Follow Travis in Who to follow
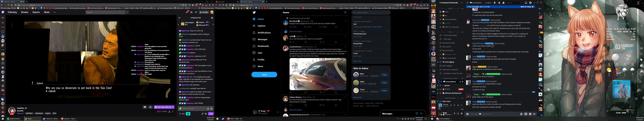The image size is (644, 121). (384, 90)
